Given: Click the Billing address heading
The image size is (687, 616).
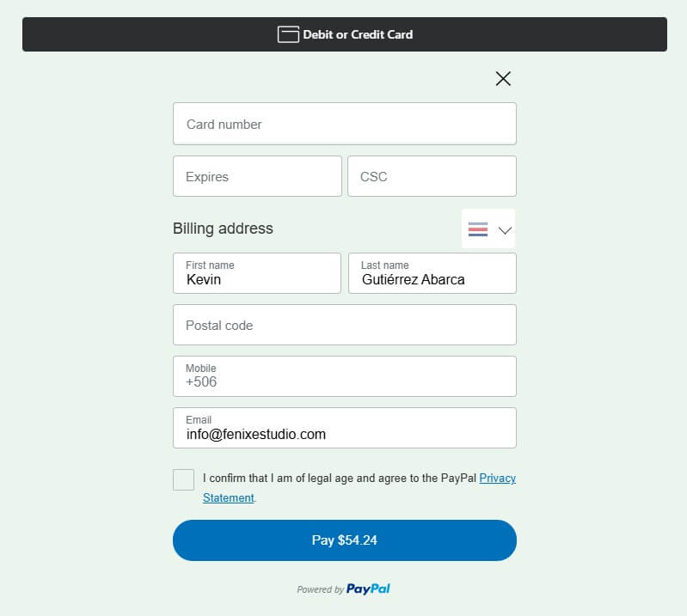Looking at the screenshot, I should coord(223,229).
